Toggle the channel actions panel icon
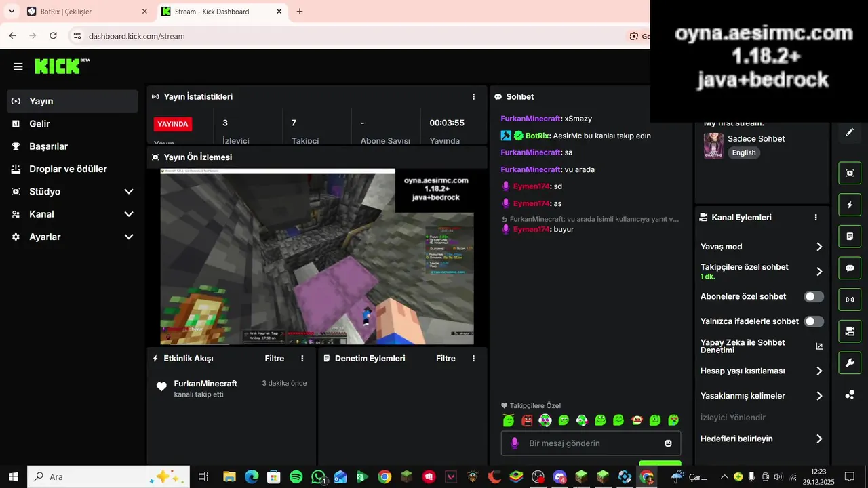 coord(850,331)
